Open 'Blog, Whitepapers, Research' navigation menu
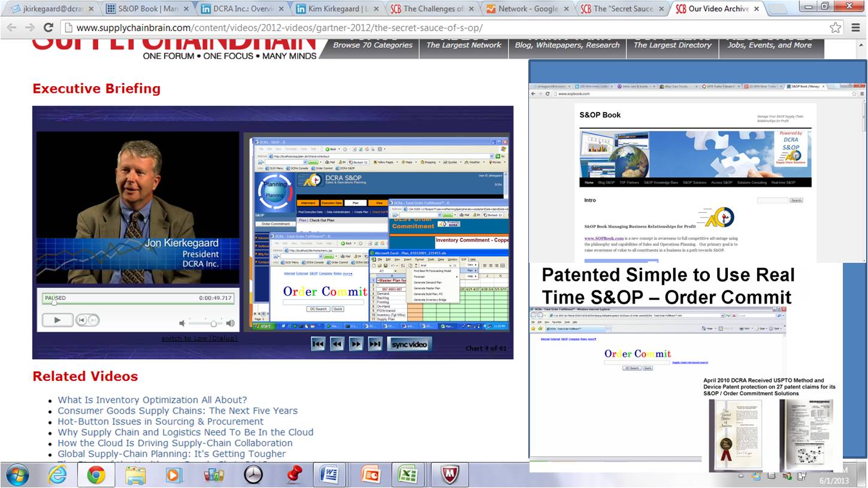The image size is (868, 488). pyautogui.click(x=567, y=45)
